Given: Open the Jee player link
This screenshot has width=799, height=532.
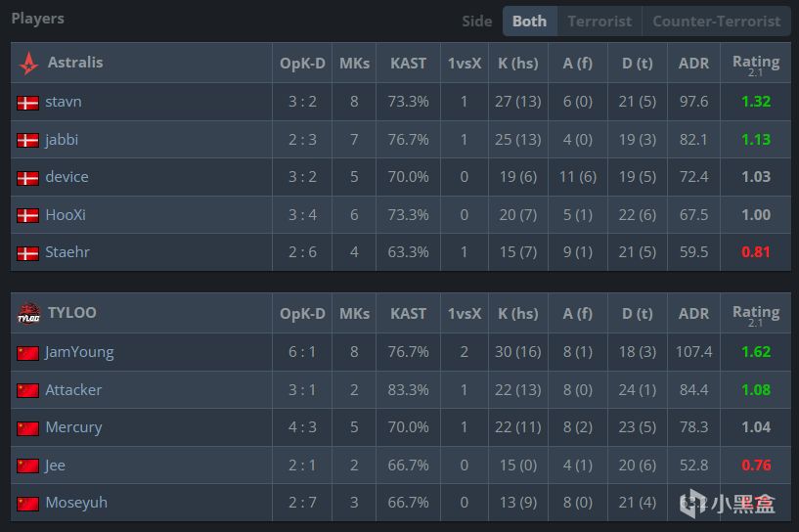Looking at the screenshot, I should tap(55, 465).
